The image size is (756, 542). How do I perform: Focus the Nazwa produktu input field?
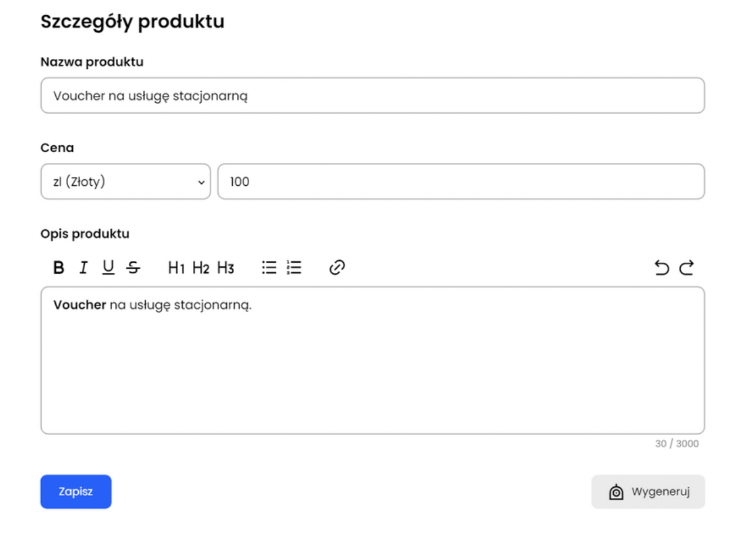pyautogui.click(x=373, y=95)
